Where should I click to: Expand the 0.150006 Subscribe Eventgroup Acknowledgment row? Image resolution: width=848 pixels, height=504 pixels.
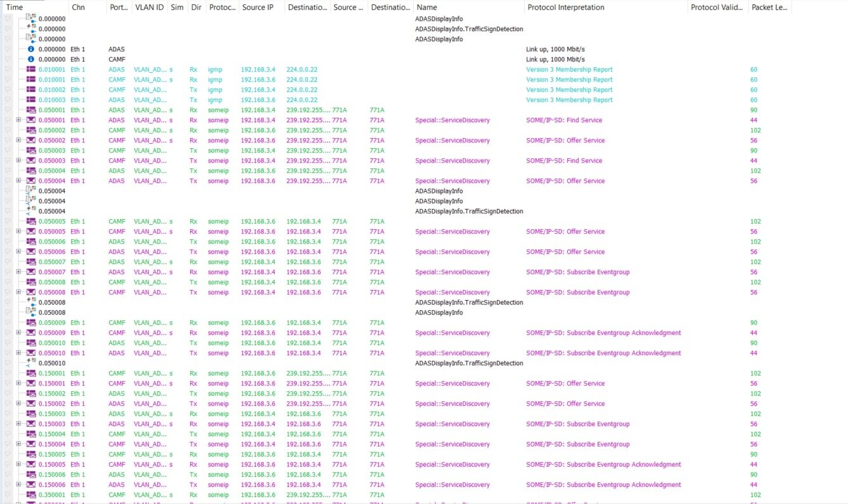[19, 485]
